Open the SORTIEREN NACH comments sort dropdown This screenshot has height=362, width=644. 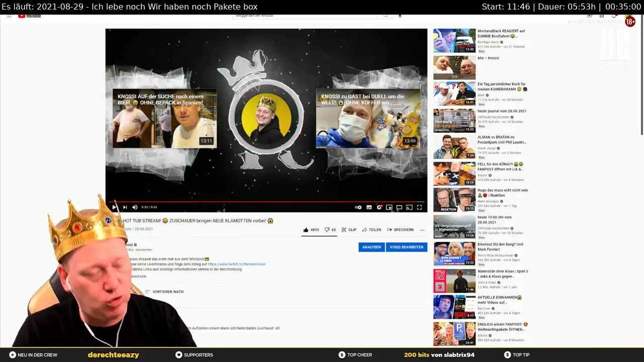(x=164, y=292)
